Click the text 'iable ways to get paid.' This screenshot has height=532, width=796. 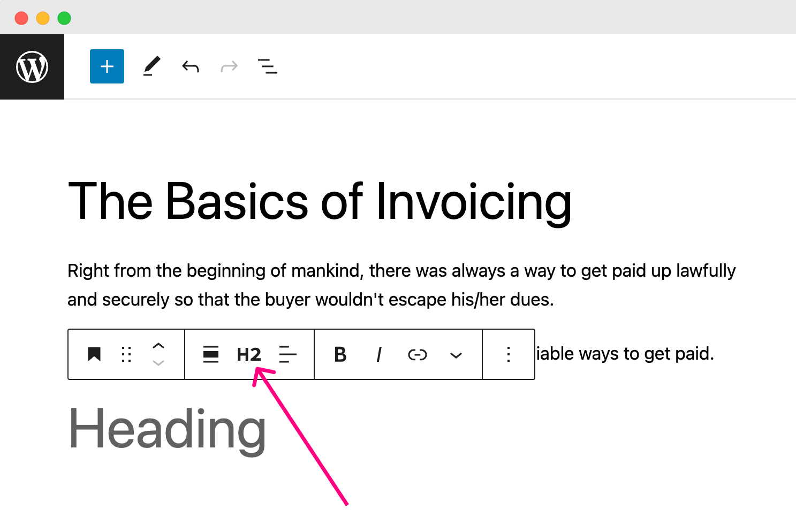click(625, 354)
